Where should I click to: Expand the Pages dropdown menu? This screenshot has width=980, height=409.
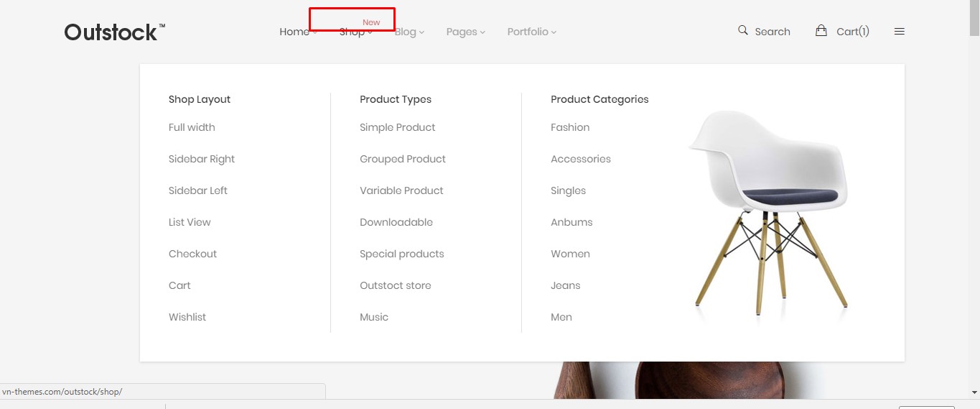click(x=465, y=32)
